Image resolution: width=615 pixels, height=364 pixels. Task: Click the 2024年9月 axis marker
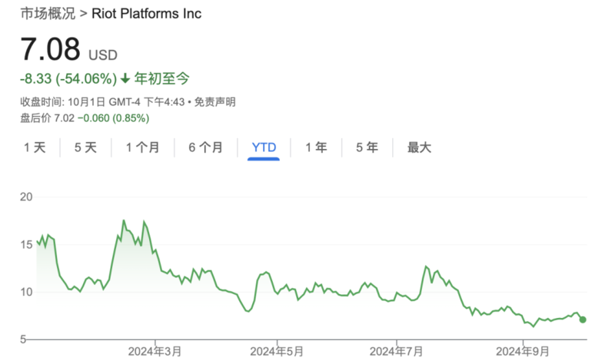523,352
